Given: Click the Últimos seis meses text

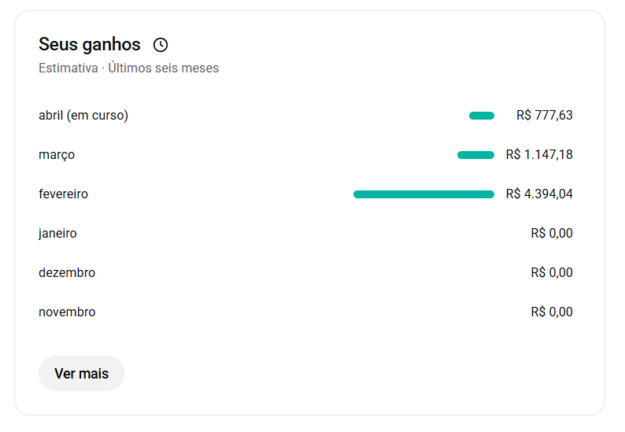Looking at the screenshot, I should click(x=163, y=68).
